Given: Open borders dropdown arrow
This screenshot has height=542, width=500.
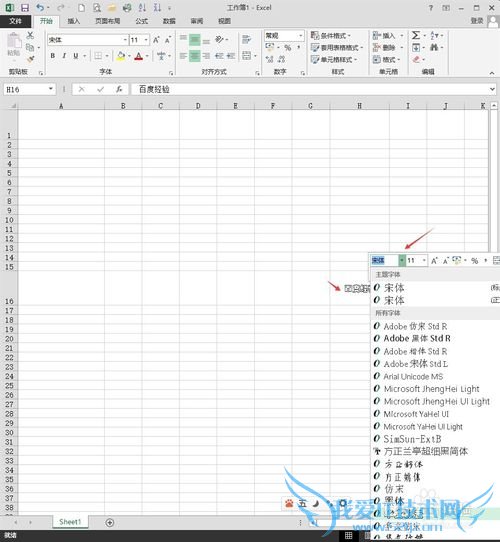Looking at the screenshot, I should [107, 56].
